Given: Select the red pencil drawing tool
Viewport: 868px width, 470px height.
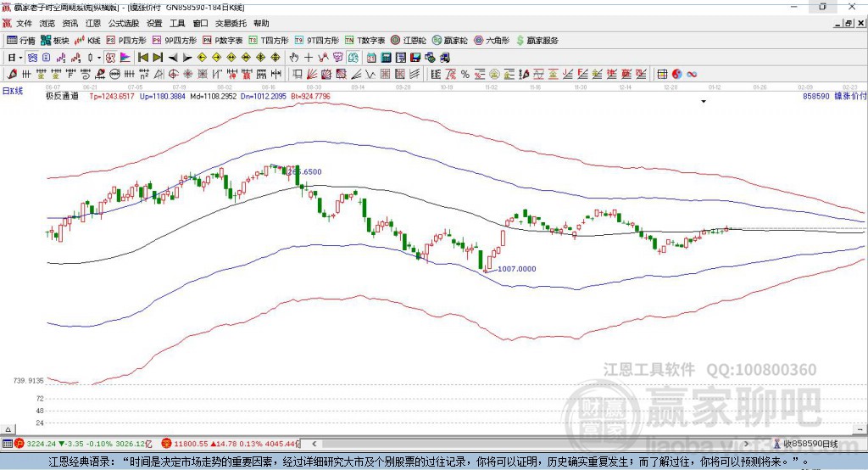Looking at the screenshot, I should click(x=12, y=75).
